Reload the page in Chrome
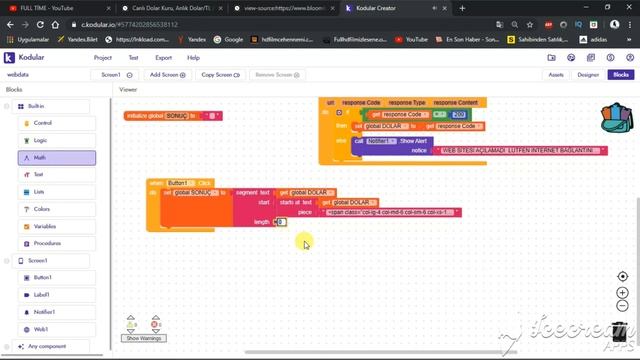 [40, 25]
